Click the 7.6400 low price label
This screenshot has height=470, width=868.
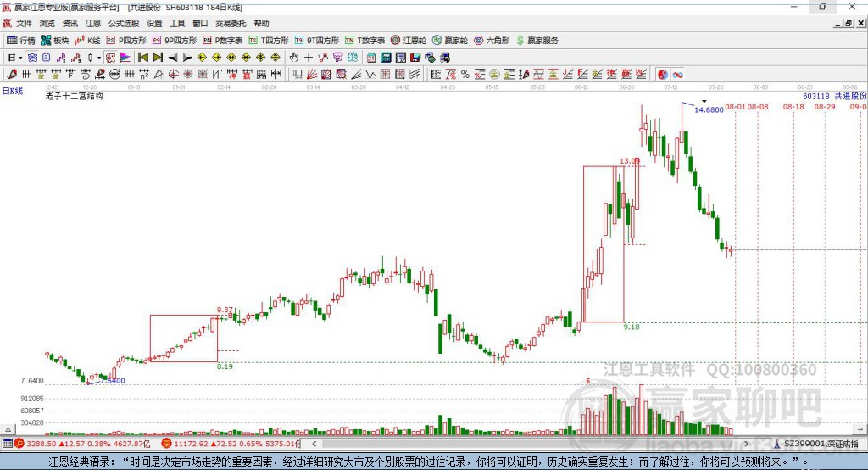tap(113, 381)
